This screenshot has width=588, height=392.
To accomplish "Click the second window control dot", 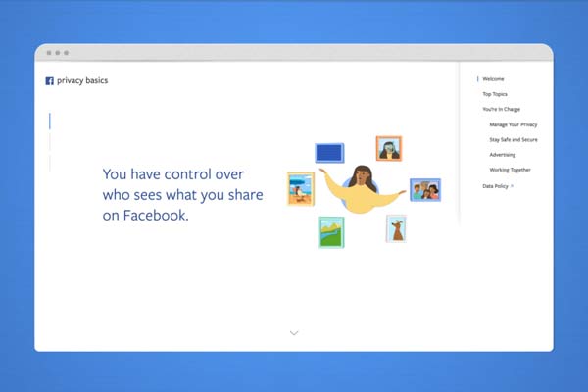I will [x=58, y=53].
